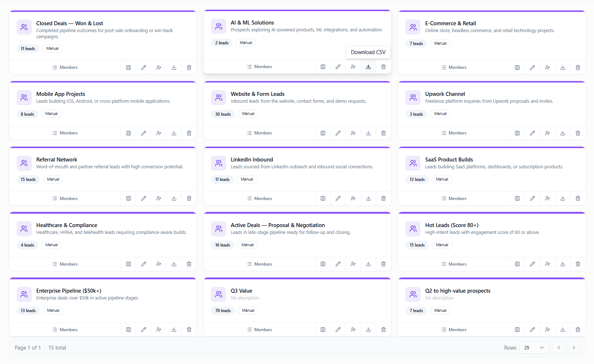Add member to Website & Form Leads
The height and width of the screenshot is (364, 594).
[x=353, y=133]
